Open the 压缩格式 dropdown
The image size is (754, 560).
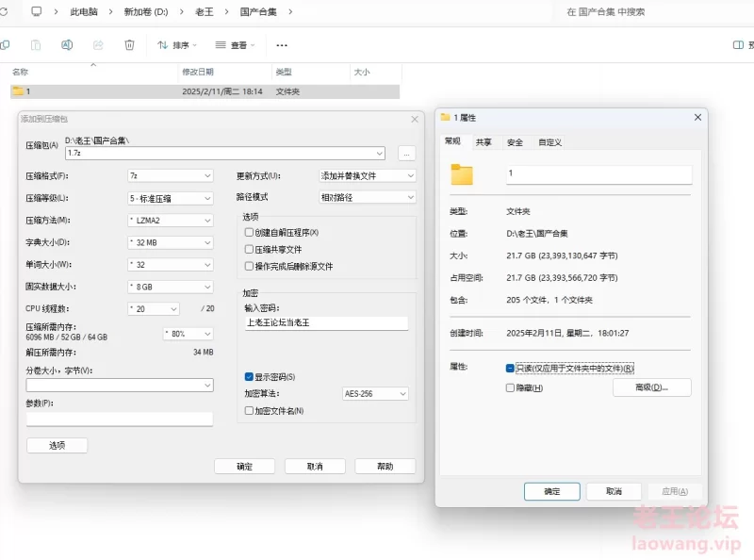pos(171,175)
